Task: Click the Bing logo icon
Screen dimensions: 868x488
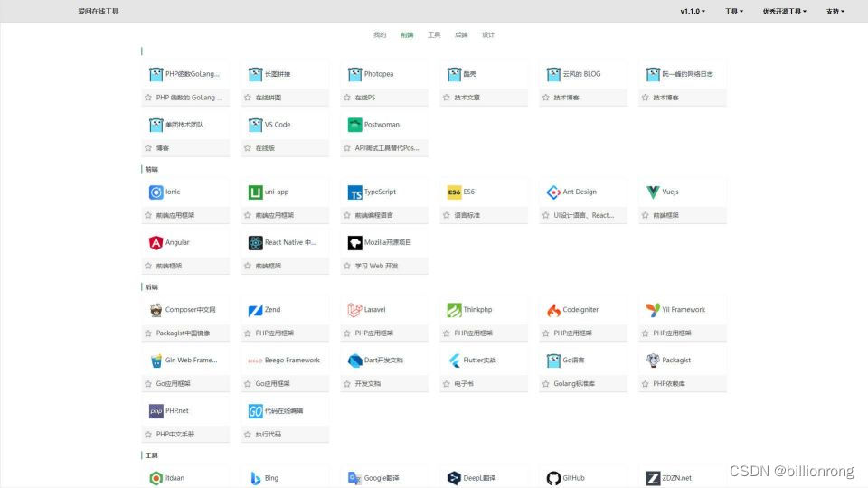Action: point(255,478)
